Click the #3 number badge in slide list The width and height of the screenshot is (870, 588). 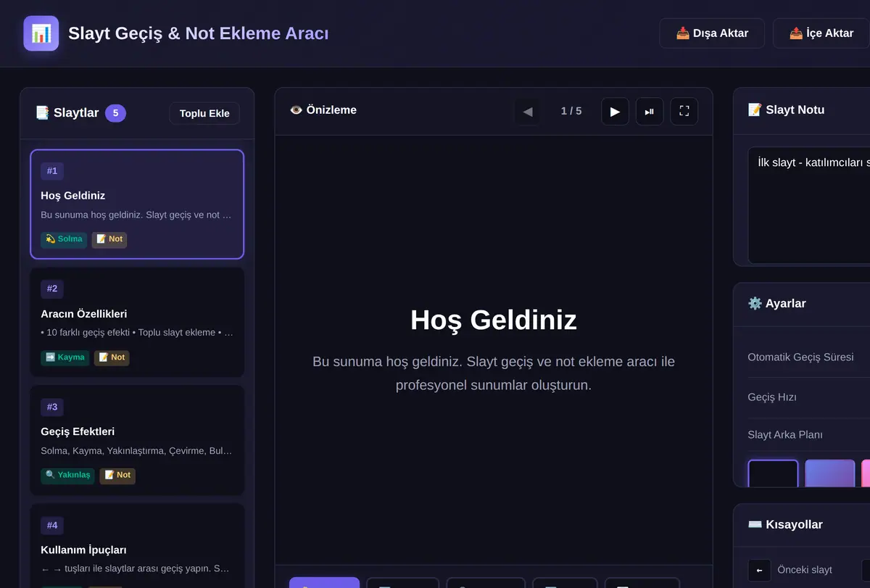52,407
